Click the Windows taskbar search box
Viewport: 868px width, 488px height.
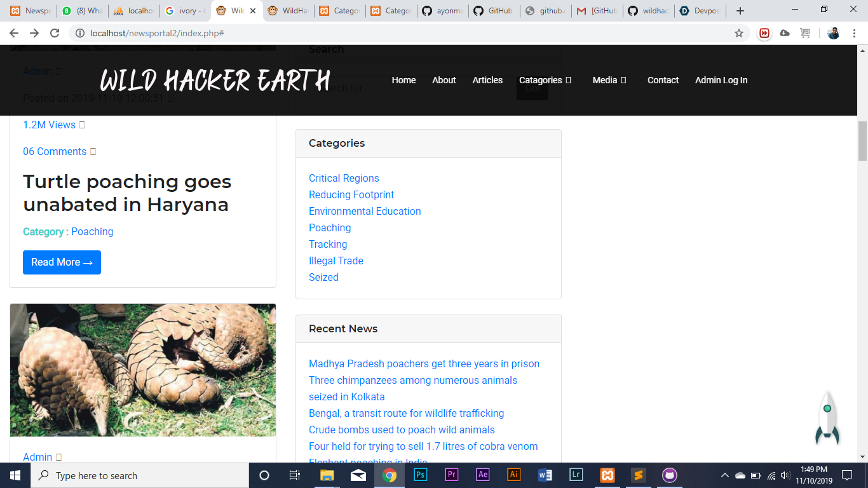[140, 475]
